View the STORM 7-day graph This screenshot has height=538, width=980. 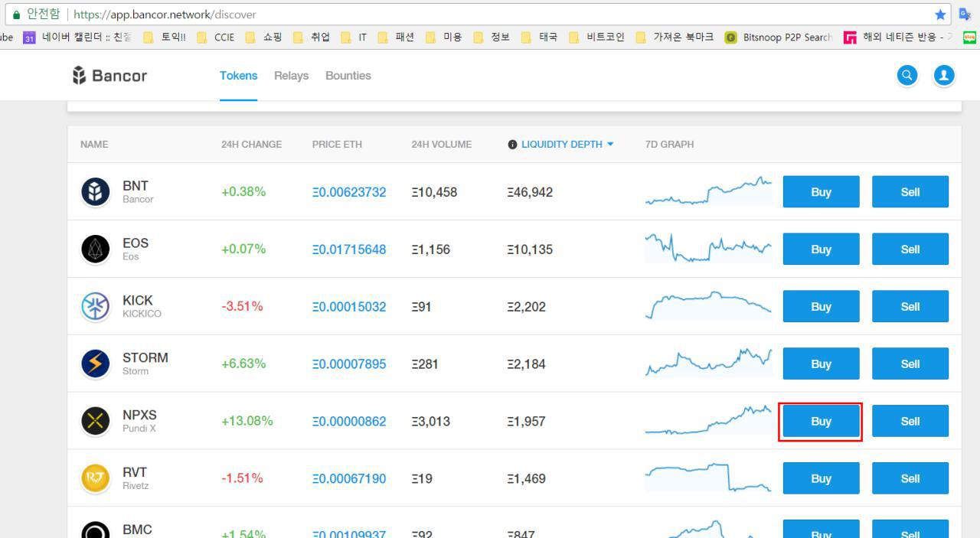[x=708, y=363]
